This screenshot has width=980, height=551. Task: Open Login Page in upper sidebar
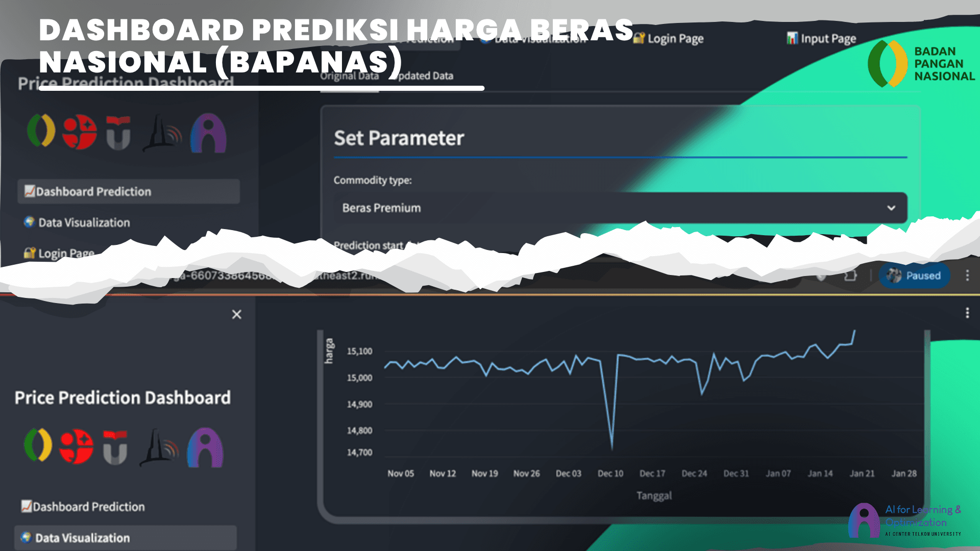(x=59, y=253)
